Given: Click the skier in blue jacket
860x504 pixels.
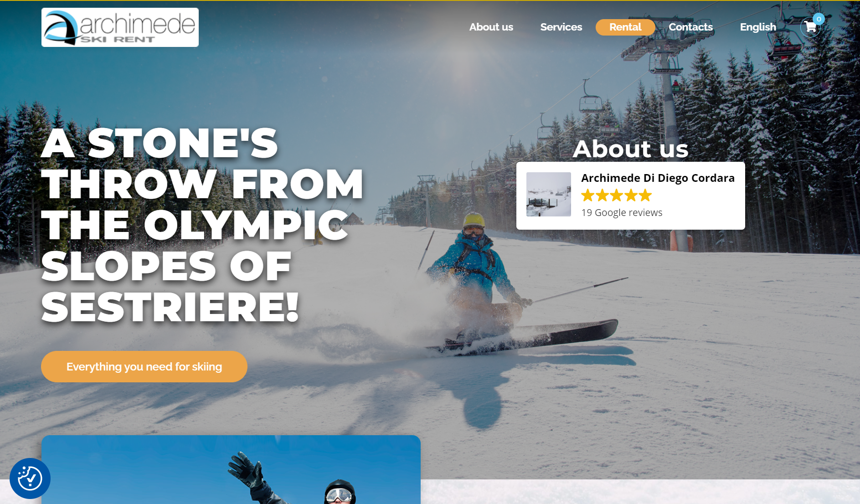Looking at the screenshot, I should 476,273.
